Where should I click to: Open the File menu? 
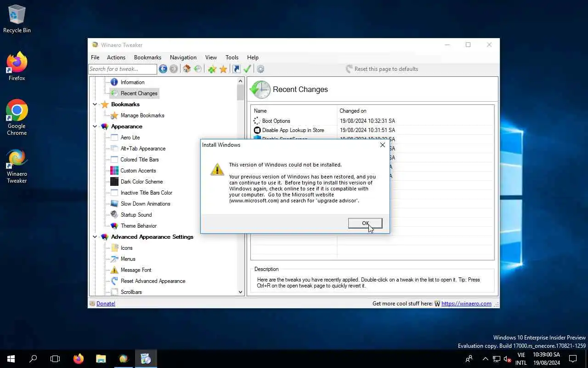tap(95, 57)
